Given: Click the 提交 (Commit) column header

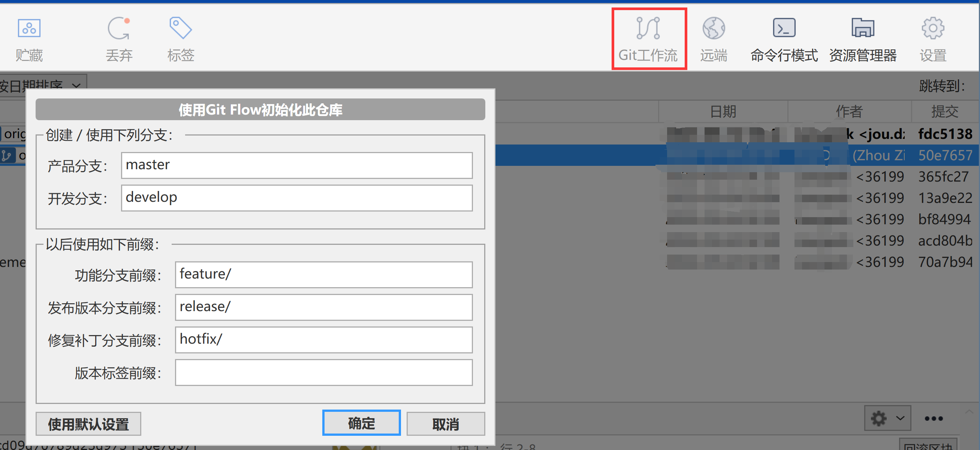Looking at the screenshot, I should point(945,111).
